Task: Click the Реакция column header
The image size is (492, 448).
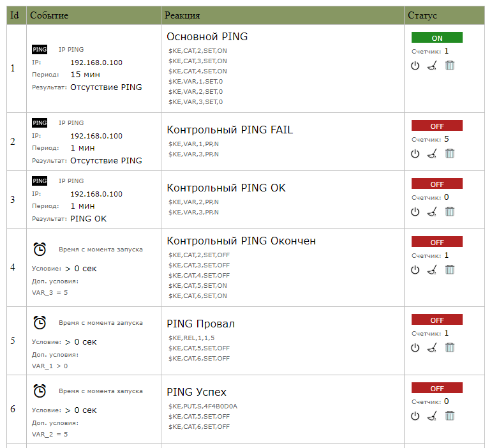Action: pos(182,15)
